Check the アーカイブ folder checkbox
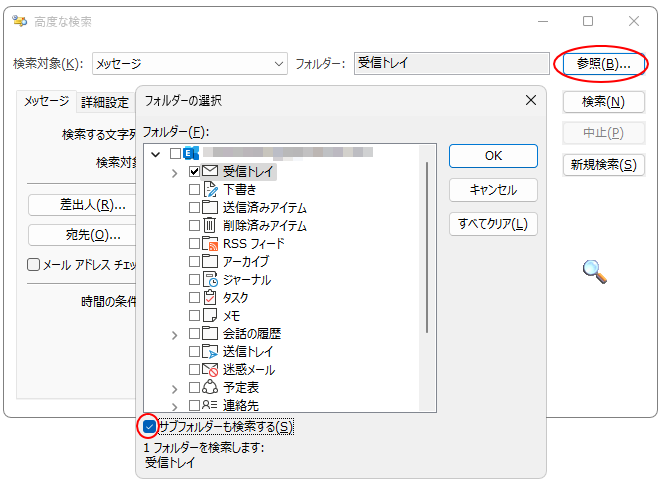This screenshot has width=659, height=483. [x=194, y=261]
